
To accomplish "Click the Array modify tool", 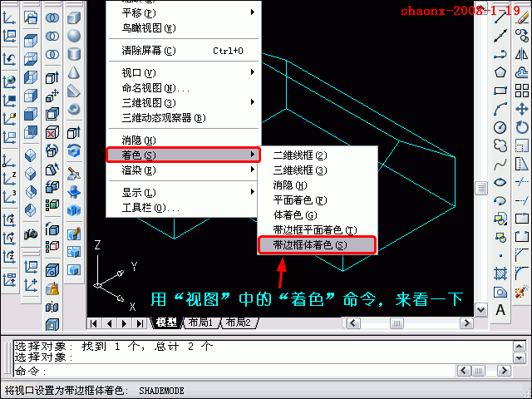I will (x=522, y=91).
